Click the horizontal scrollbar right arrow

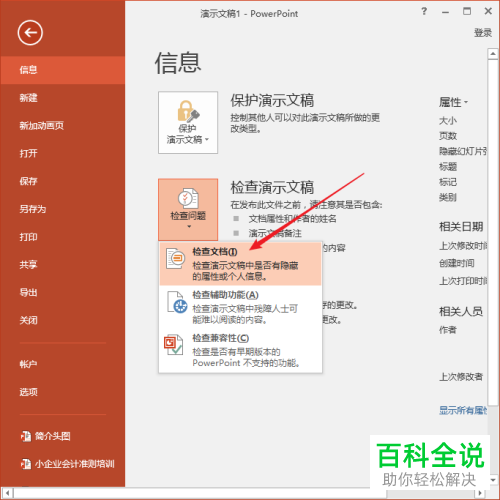click(480, 493)
